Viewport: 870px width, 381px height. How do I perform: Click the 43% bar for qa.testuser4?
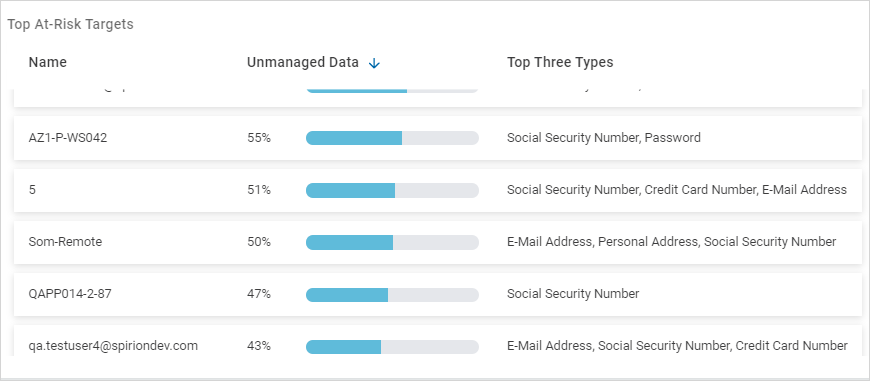pyautogui.click(x=392, y=347)
